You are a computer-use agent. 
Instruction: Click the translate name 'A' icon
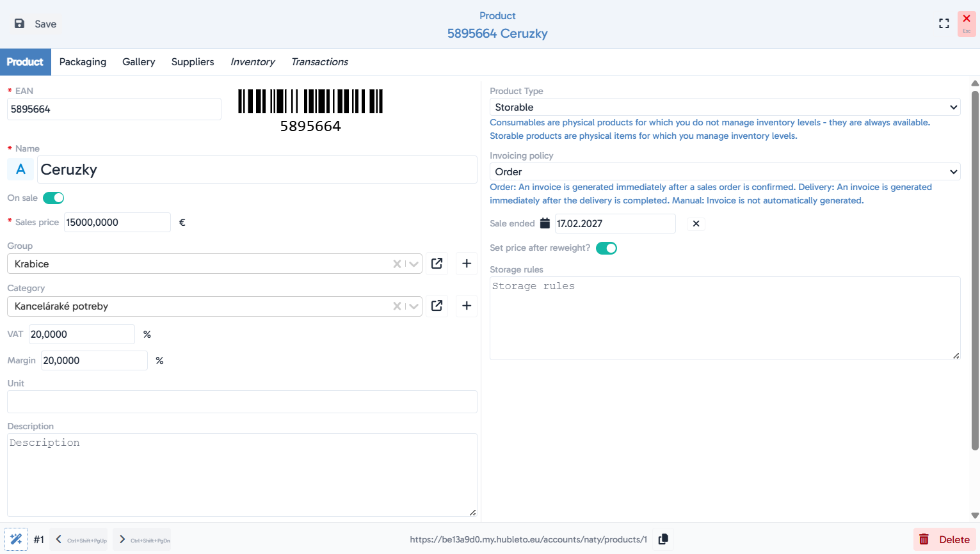tap(20, 170)
